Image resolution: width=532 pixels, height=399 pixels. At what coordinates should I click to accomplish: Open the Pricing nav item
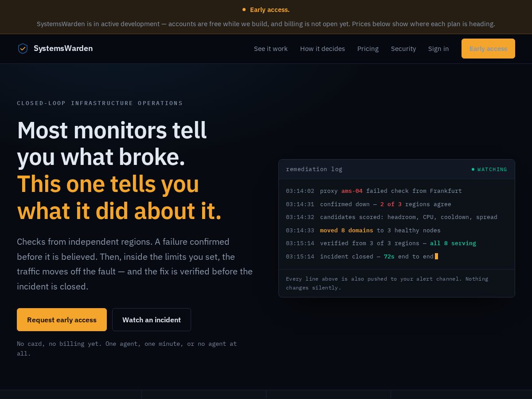[368, 49]
